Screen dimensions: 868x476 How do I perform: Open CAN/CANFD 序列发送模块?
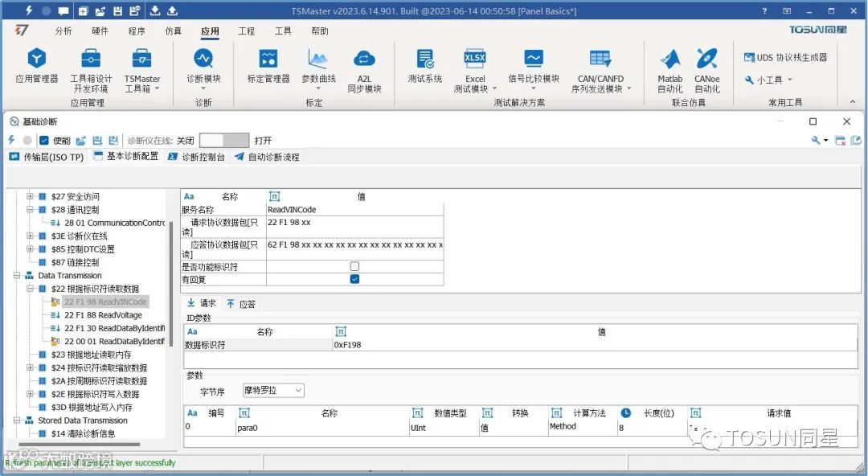coord(600,70)
